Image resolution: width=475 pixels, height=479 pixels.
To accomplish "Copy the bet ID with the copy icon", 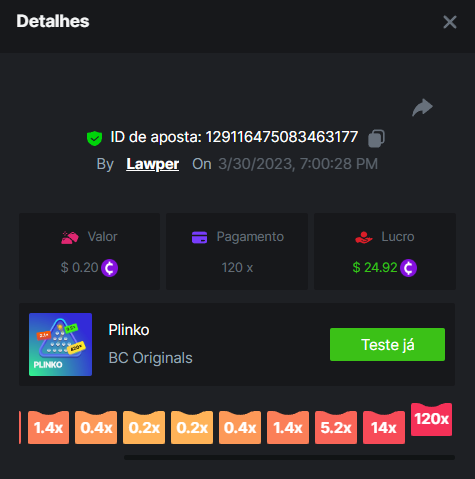I will [376, 138].
